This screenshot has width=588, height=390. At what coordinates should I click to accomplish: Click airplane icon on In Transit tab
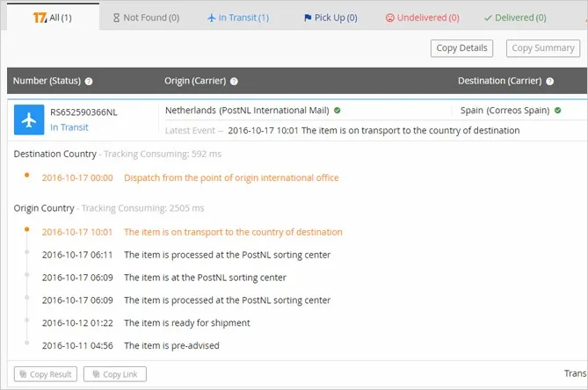(212, 18)
